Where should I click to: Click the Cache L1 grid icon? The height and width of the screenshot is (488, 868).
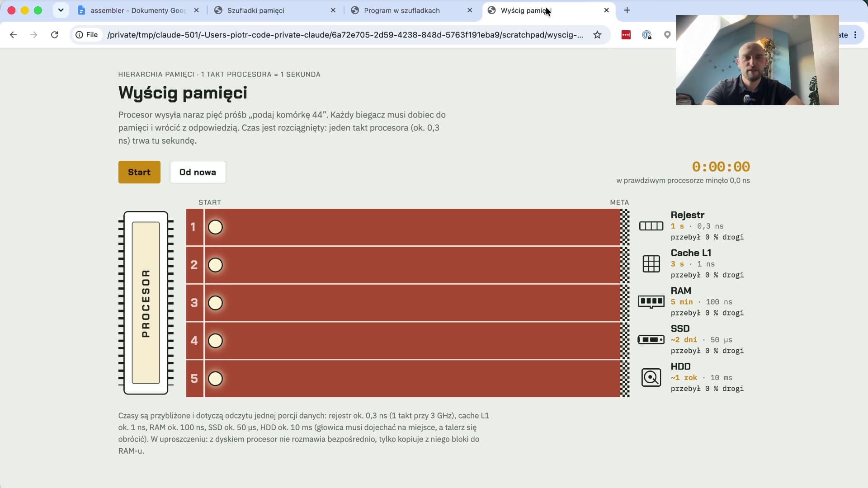click(651, 264)
